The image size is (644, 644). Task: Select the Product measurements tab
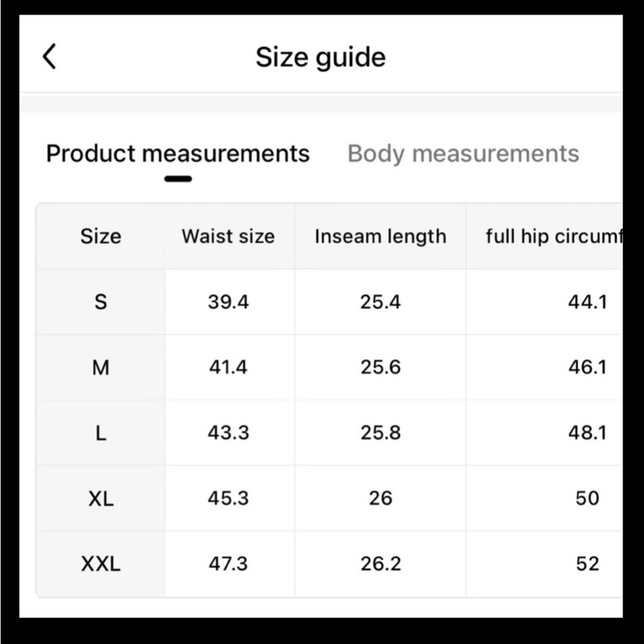click(178, 154)
